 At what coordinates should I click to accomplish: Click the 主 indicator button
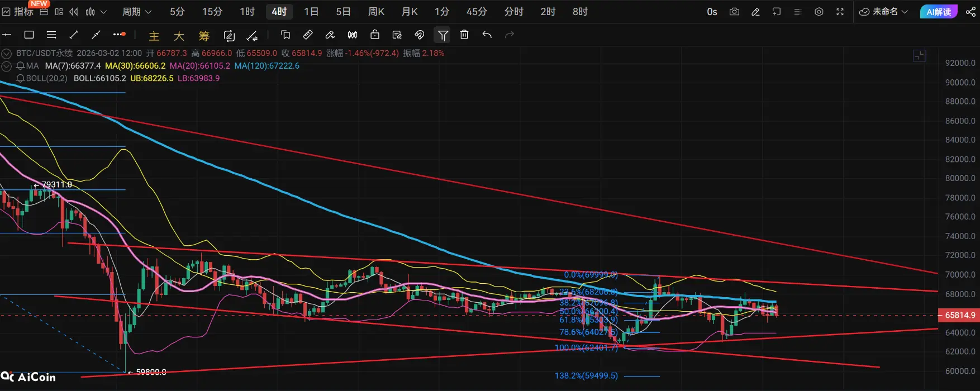tap(154, 36)
